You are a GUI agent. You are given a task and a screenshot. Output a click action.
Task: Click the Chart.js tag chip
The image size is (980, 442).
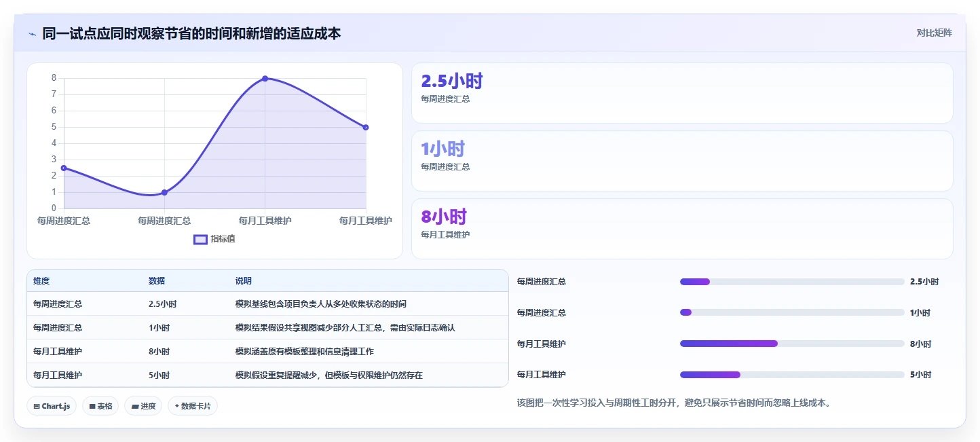click(52, 406)
